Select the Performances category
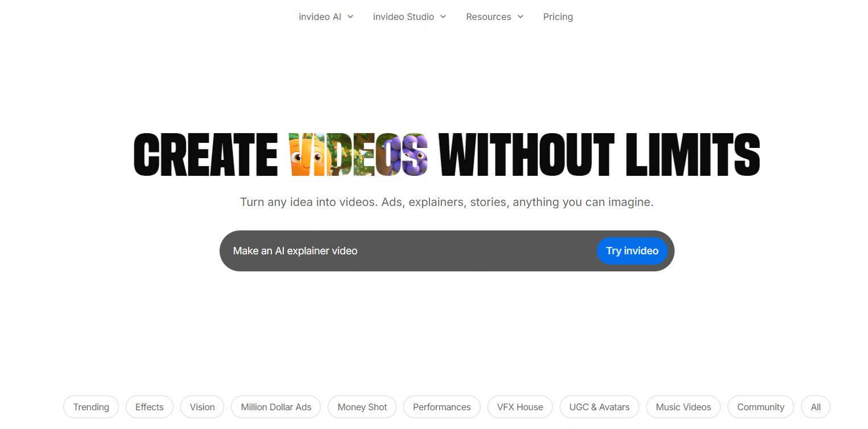 [441, 407]
